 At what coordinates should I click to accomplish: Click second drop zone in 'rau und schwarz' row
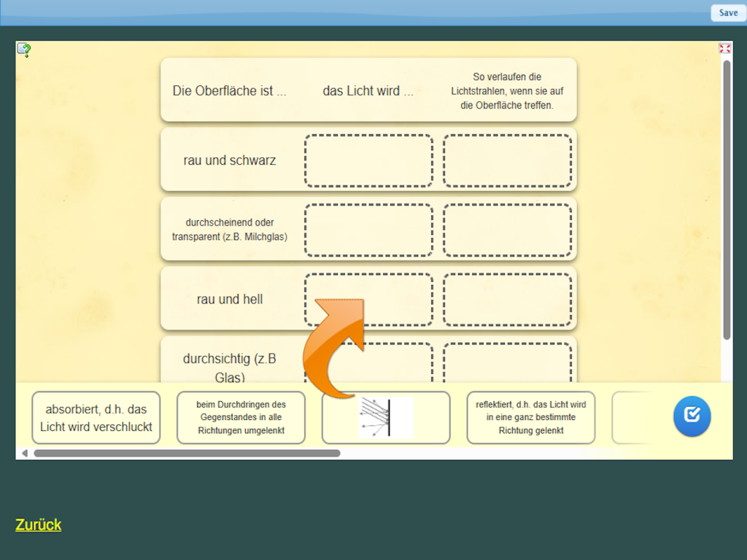[x=507, y=160]
